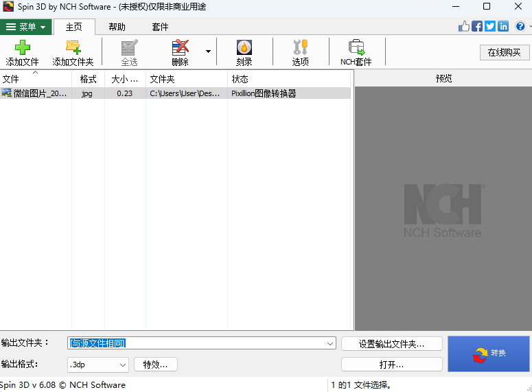Click the Spin 3D app icon in title bar
Image resolution: width=532 pixels, height=392 pixels.
[8, 6]
